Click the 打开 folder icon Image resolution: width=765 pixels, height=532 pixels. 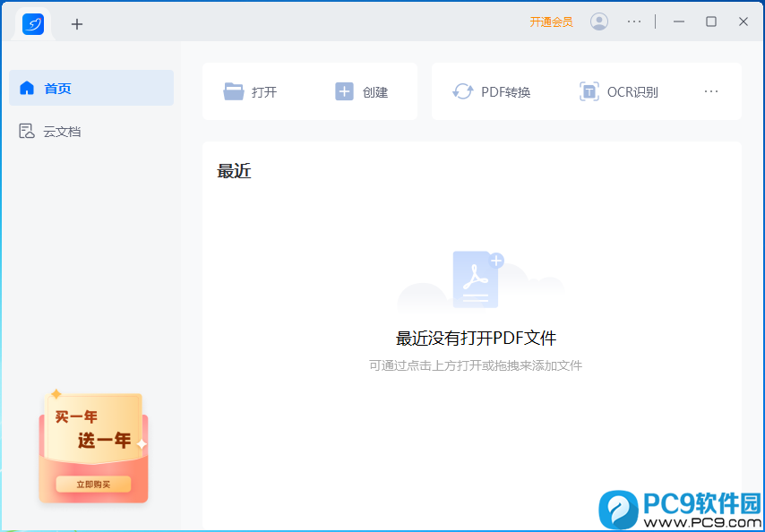pyautogui.click(x=234, y=91)
